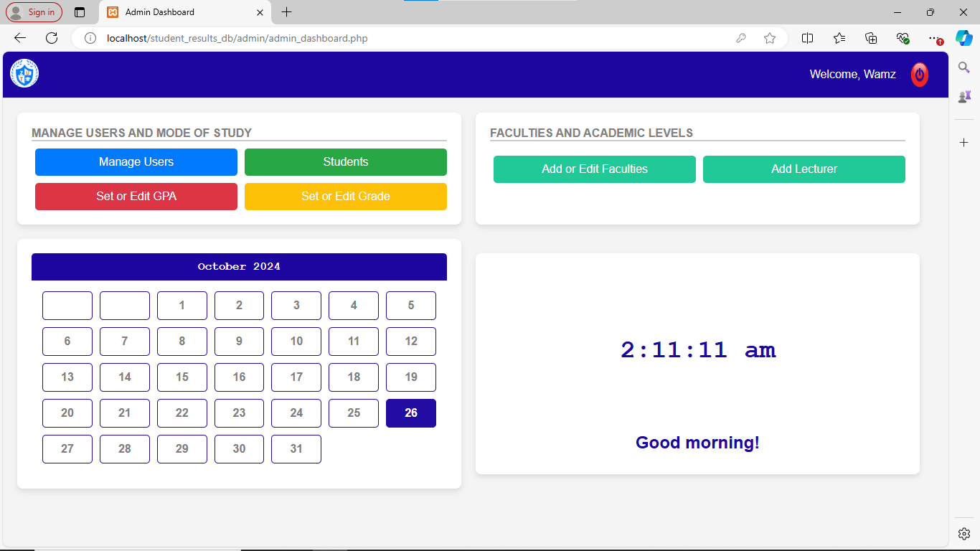The width and height of the screenshot is (980, 551).
Task: Click the sidebar search magnifier icon
Action: pos(964,67)
